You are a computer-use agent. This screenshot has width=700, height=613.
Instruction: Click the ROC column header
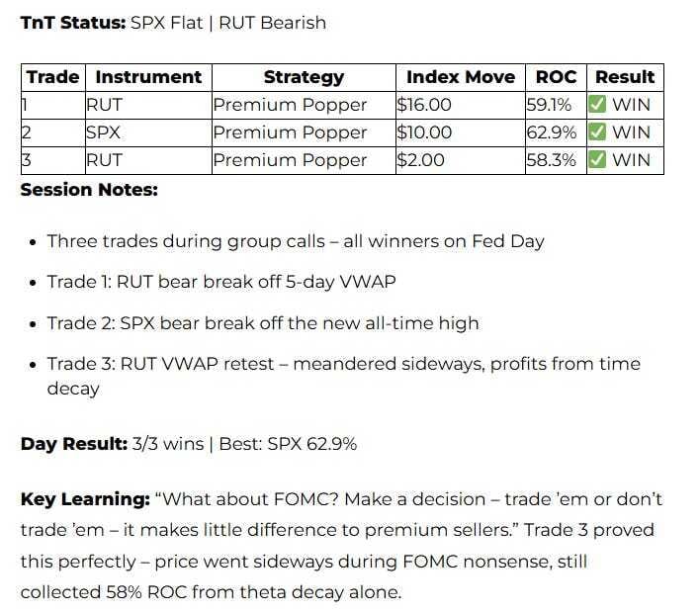pos(556,77)
